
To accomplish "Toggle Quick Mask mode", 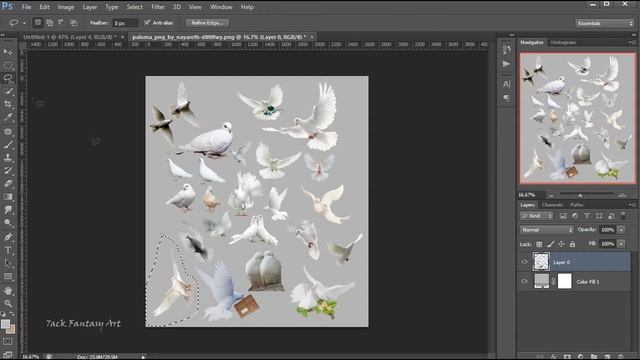I will point(8,341).
